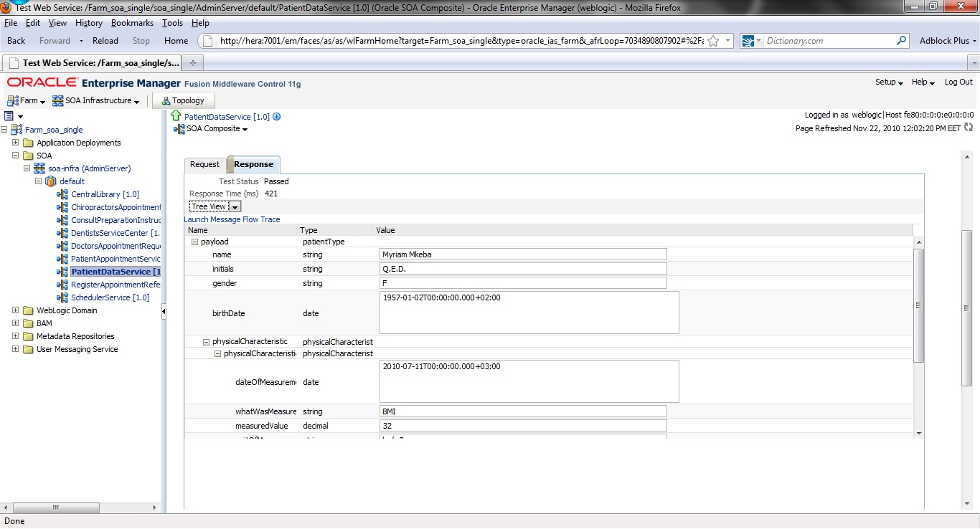The width and height of the screenshot is (980, 529).
Task: Click the page refresh icon near the timestamp
Action: pos(969,128)
